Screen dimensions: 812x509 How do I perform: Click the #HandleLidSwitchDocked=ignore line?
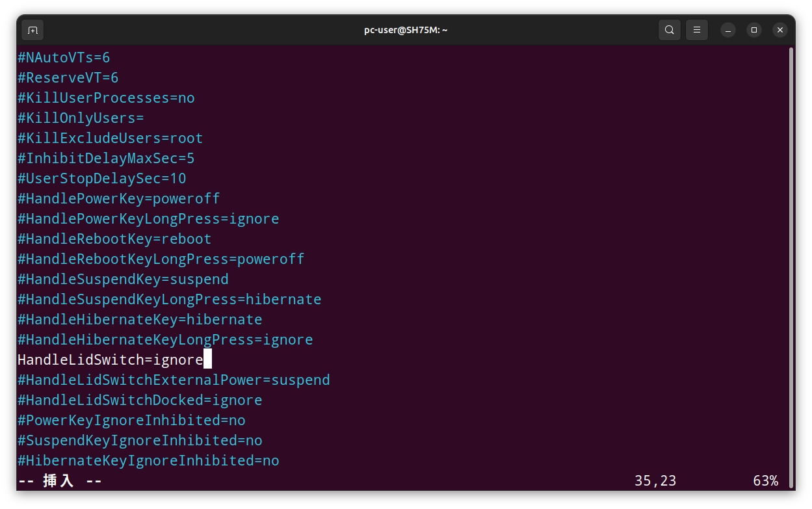click(x=140, y=400)
